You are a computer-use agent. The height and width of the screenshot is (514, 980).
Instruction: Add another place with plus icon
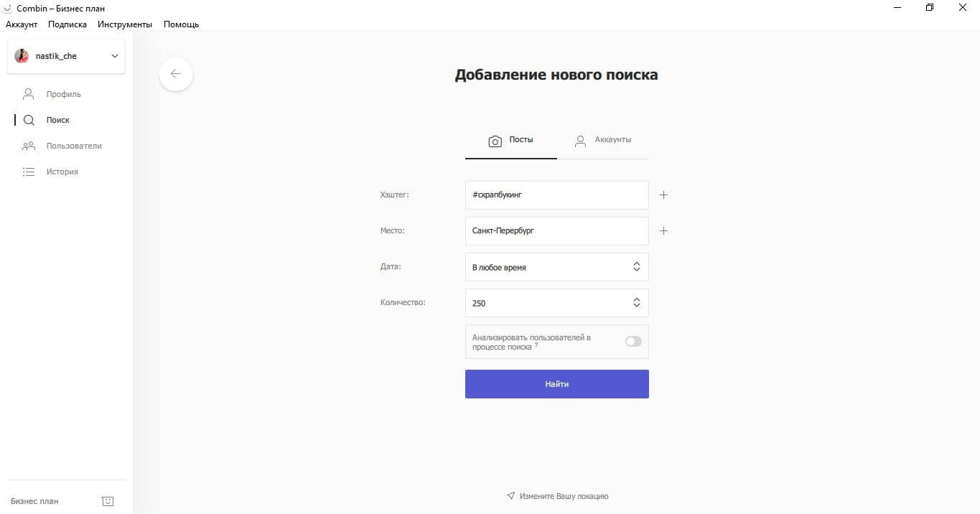pyautogui.click(x=663, y=231)
